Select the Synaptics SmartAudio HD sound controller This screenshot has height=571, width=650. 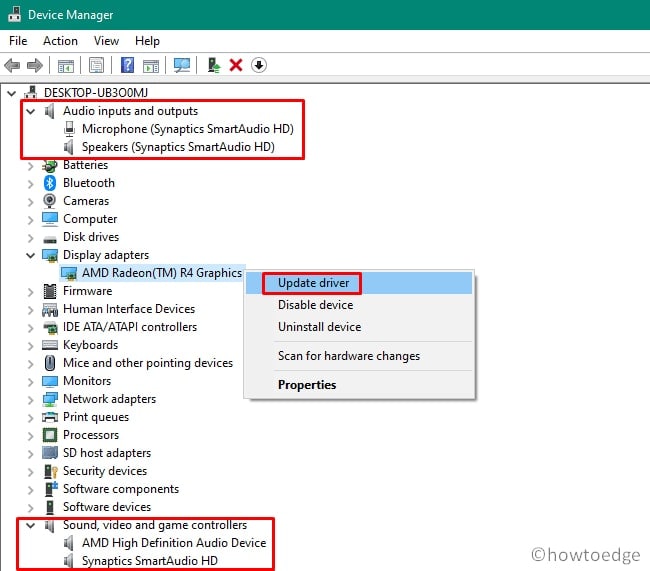[x=150, y=561]
